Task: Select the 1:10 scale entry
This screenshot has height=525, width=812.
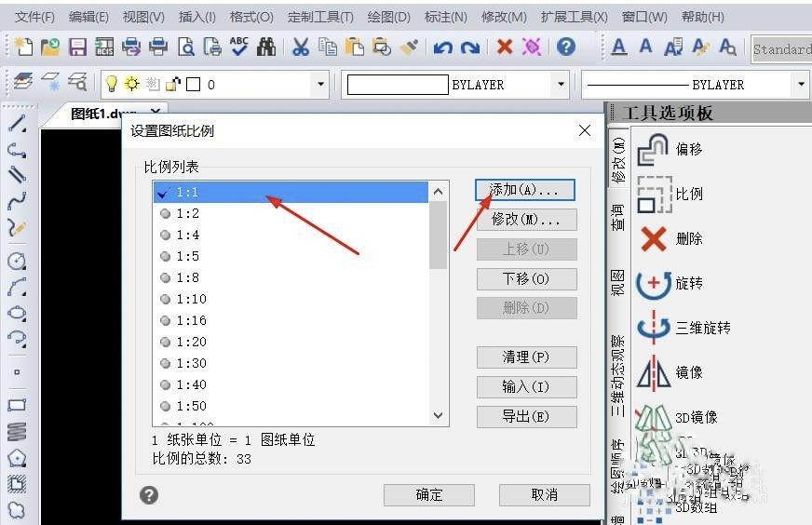Action: coord(291,299)
